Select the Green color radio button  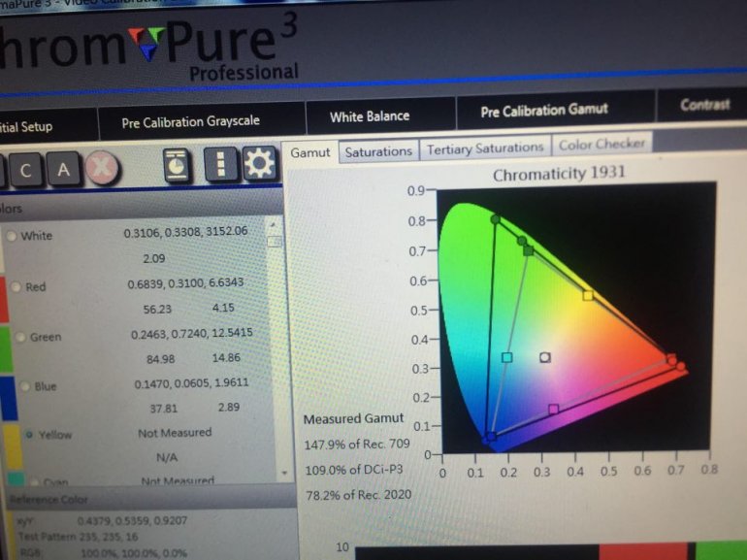click(20, 337)
